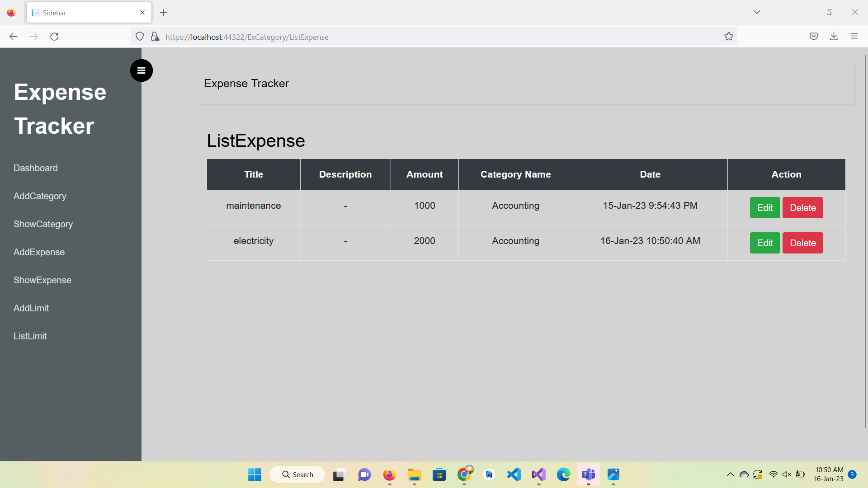View site security info via the lock icon
Viewport: 868px width, 488px height.
(x=155, y=37)
